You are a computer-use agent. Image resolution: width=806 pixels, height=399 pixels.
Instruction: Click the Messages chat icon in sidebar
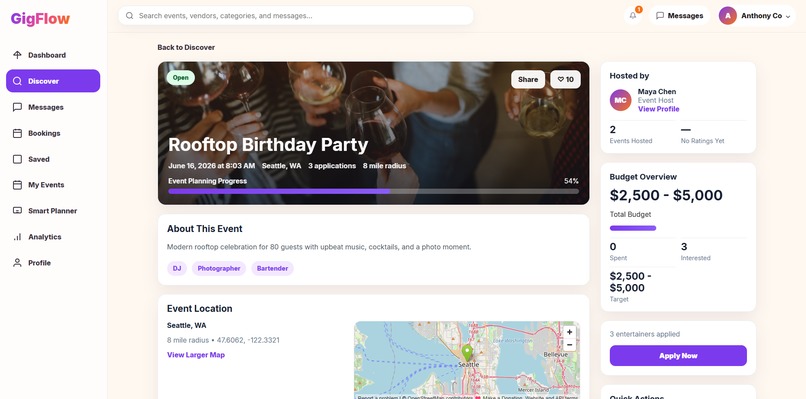(x=17, y=107)
